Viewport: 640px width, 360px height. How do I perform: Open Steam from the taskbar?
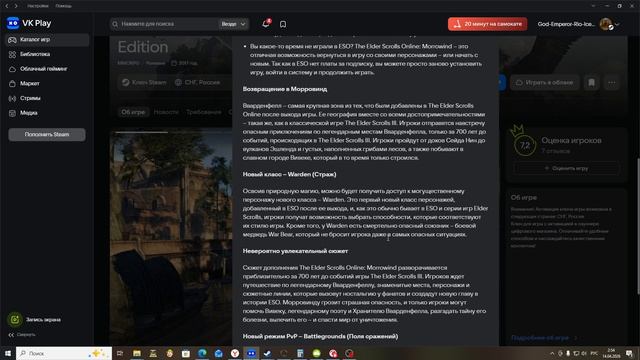click(267, 353)
